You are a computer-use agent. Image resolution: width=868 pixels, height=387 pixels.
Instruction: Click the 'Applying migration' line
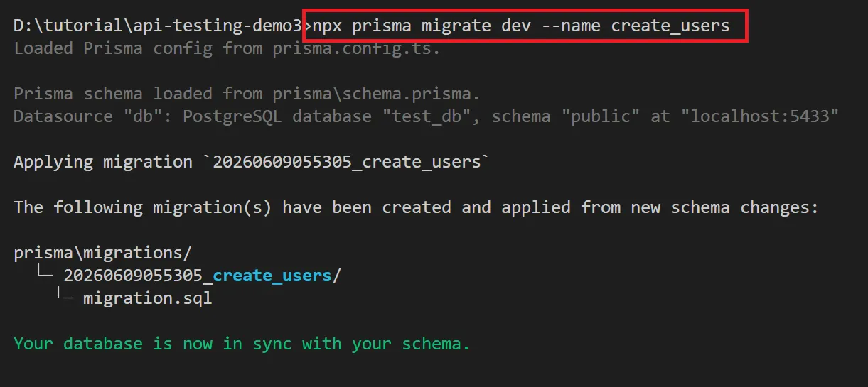(x=252, y=162)
